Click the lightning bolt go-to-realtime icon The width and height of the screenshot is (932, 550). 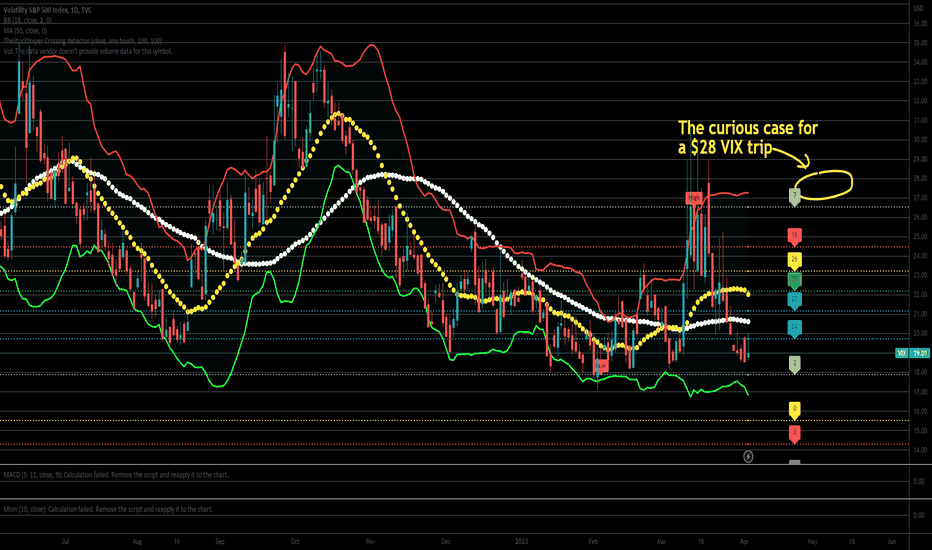click(x=748, y=457)
